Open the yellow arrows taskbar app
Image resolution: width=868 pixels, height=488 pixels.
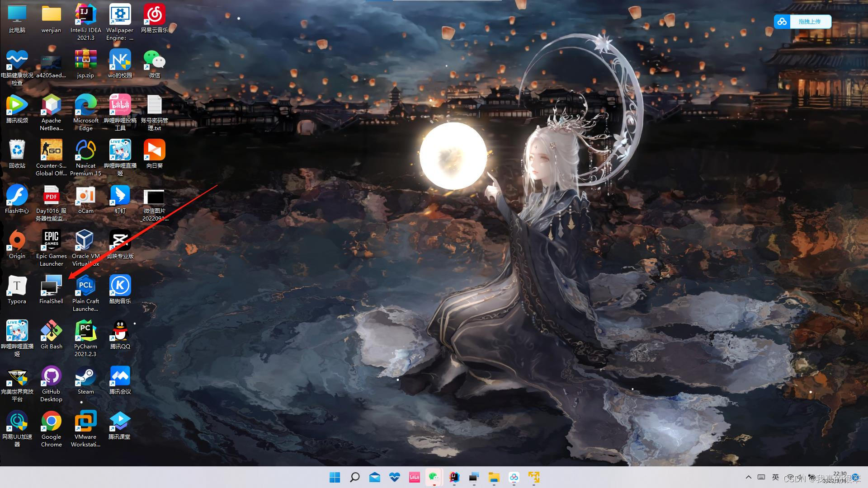[x=534, y=477]
